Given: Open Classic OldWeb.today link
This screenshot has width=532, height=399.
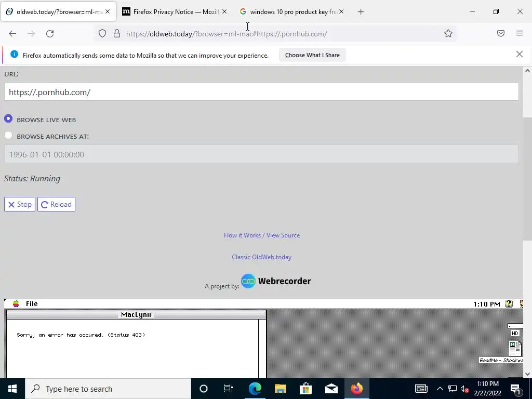Looking at the screenshot, I should [261, 257].
